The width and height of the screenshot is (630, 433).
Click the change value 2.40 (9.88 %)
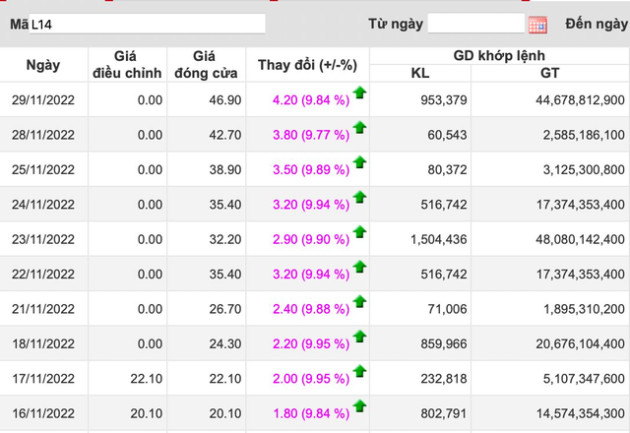(311, 309)
